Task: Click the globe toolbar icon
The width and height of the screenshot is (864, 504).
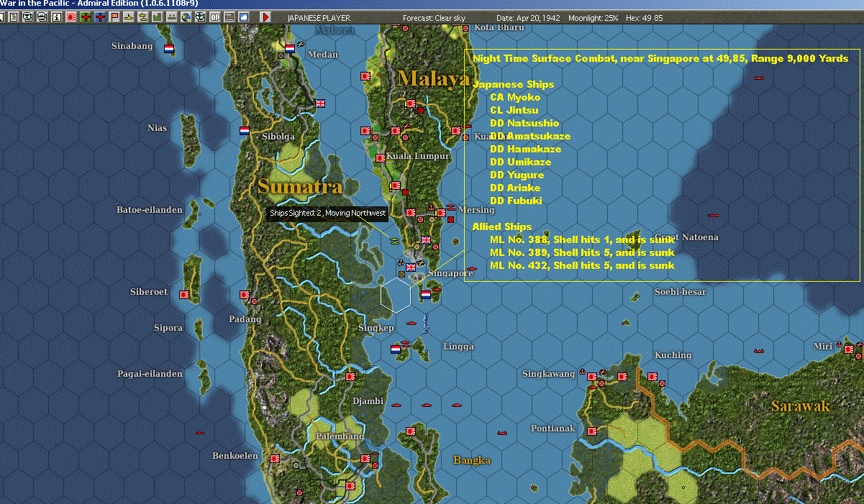Action: (x=186, y=17)
